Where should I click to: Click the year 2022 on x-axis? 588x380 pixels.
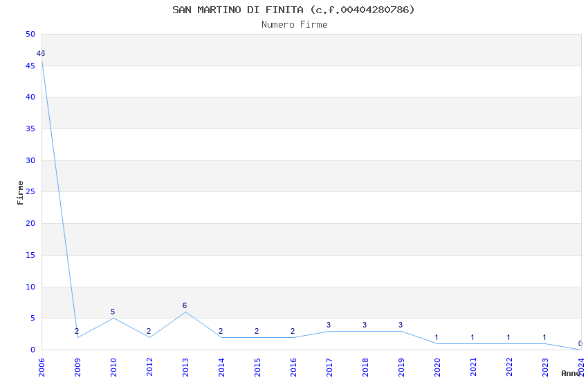[509, 367]
